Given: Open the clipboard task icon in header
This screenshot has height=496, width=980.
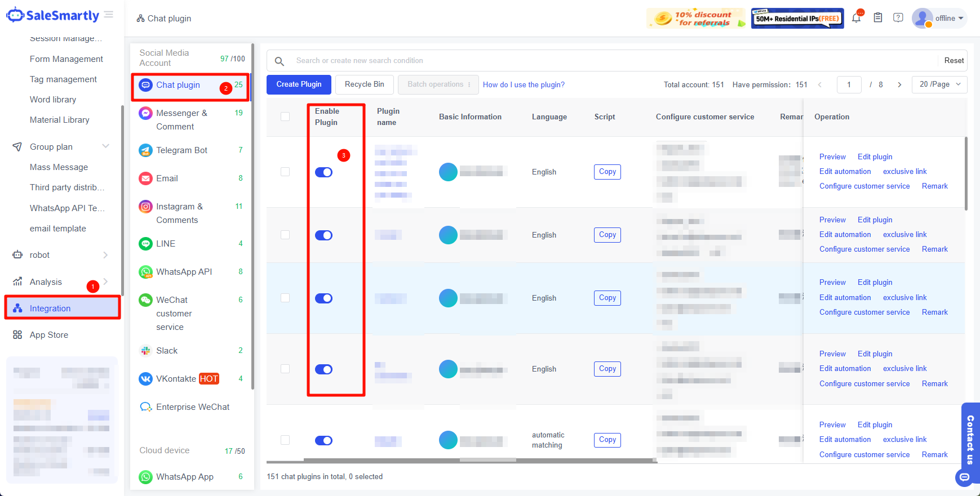Looking at the screenshot, I should click(x=877, y=18).
